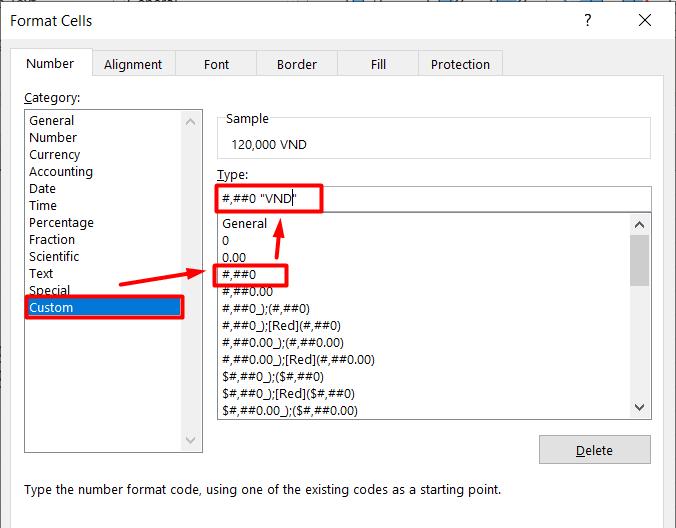Open the Protection tab
Screen dimensions: 676x528
pyautogui.click(x=460, y=64)
